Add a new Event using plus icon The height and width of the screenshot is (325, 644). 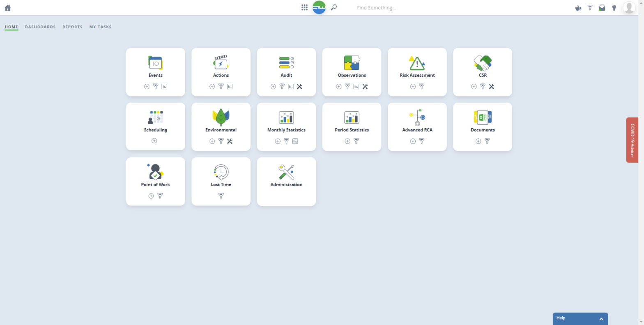click(147, 87)
